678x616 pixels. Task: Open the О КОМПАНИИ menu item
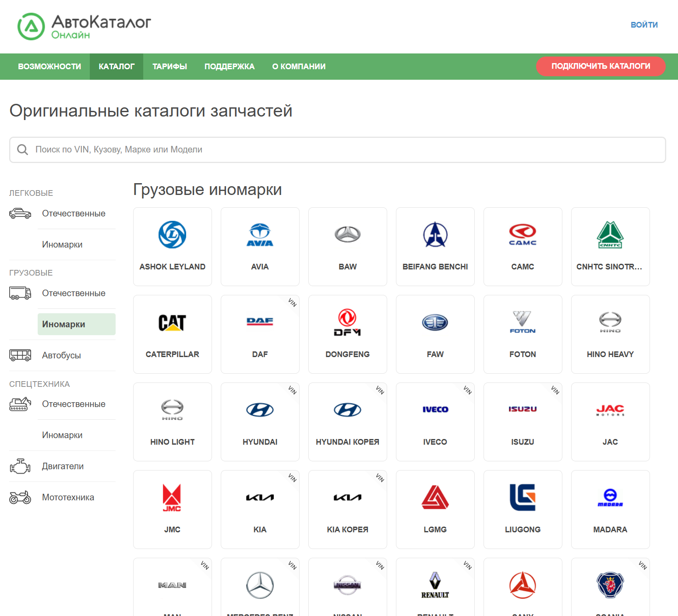tap(299, 67)
